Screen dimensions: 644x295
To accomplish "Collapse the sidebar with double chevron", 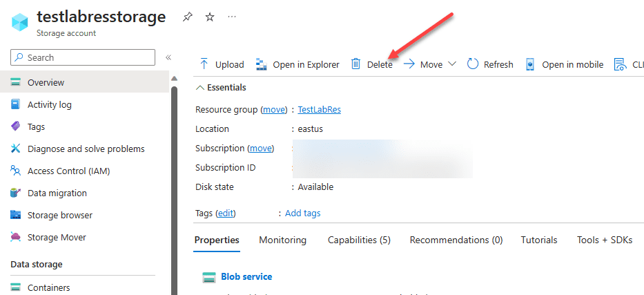I will coord(168,57).
